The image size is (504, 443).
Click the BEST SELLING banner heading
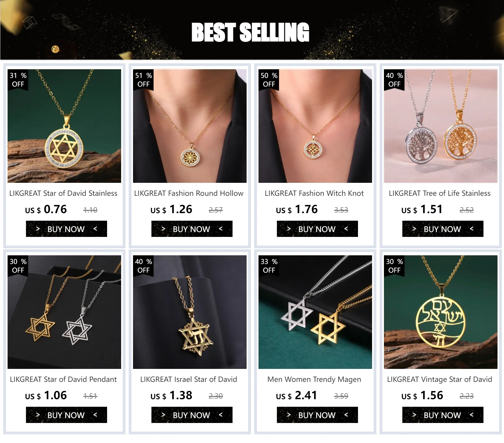(250, 32)
